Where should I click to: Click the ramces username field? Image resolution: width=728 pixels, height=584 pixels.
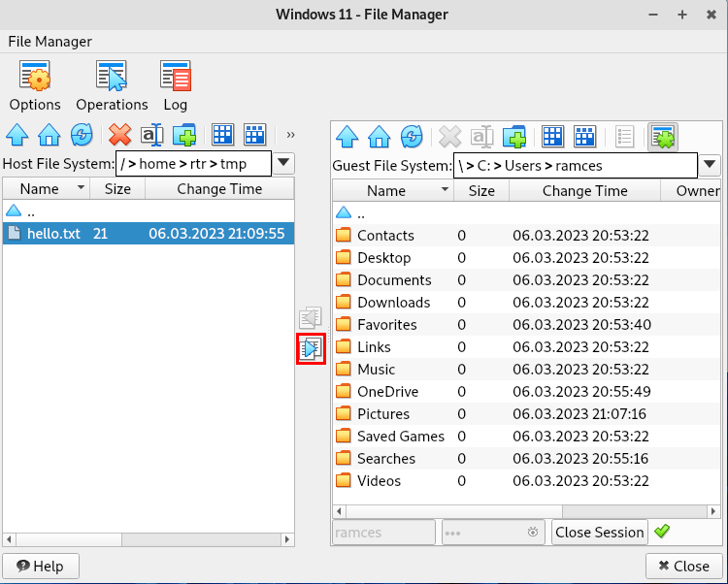tap(384, 532)
